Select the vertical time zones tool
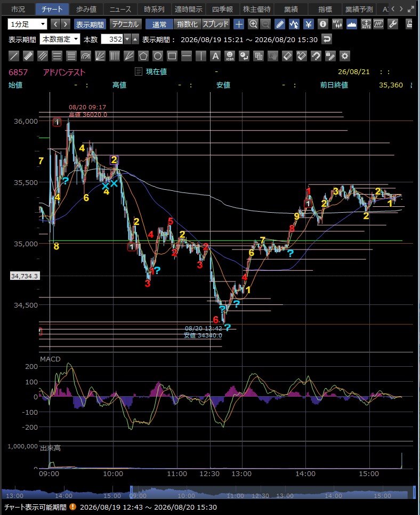Viewport: 420px width, 515px height. point(115,56)
